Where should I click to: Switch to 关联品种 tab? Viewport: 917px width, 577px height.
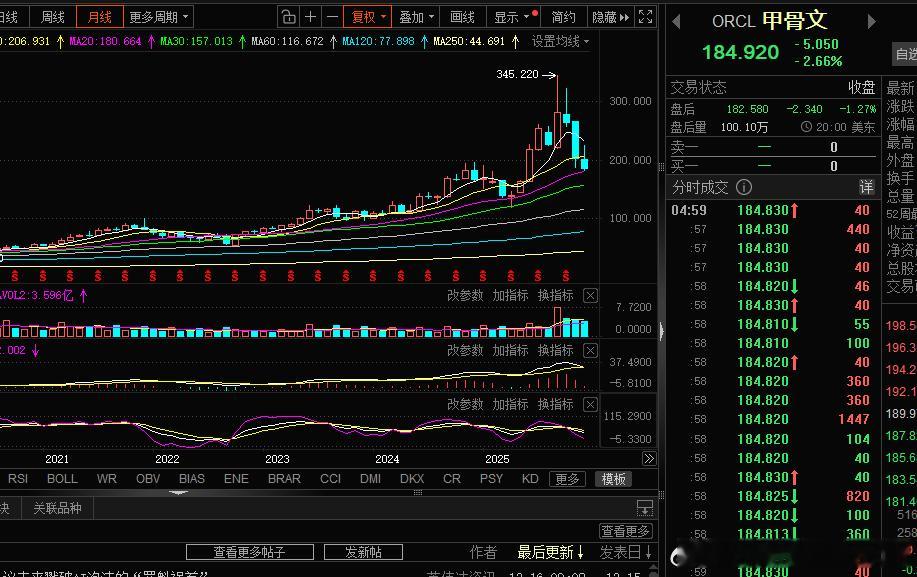point(57,508)
